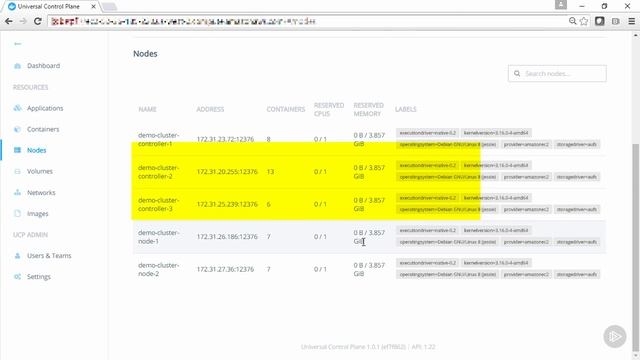Open node demo-cluster-node-1
The image size is (640, 360).
158,237
